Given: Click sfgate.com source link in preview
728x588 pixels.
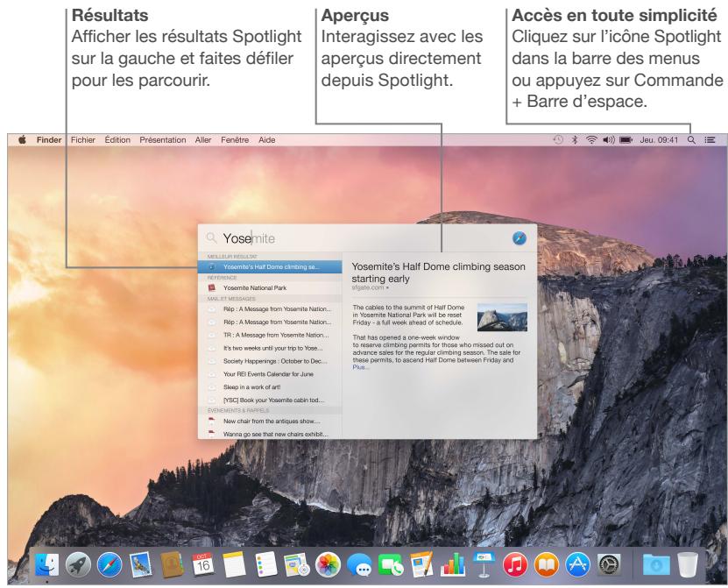Looking at the screenshot, I should point(368,288).
